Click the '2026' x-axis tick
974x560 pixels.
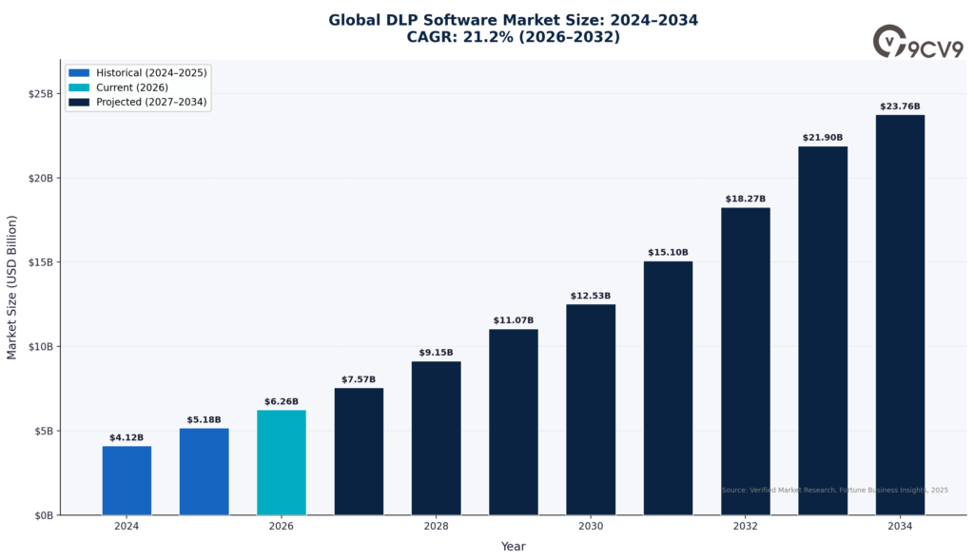tap(282, 527)
